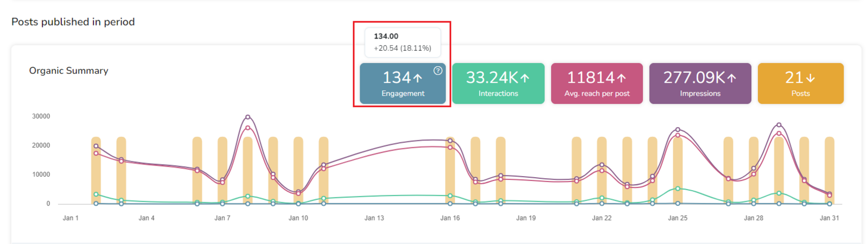This screenshot has height=244, width=868.
Task: Click the Jan 13 x-axis label
Action: coord(374,218)
